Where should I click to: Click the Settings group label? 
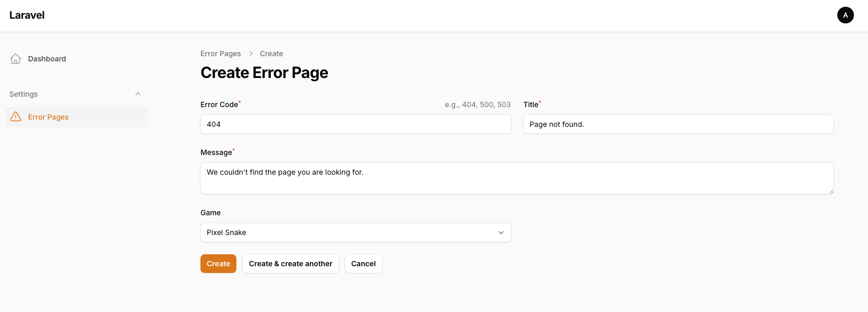pyautogui.click(x=24, y=94)
